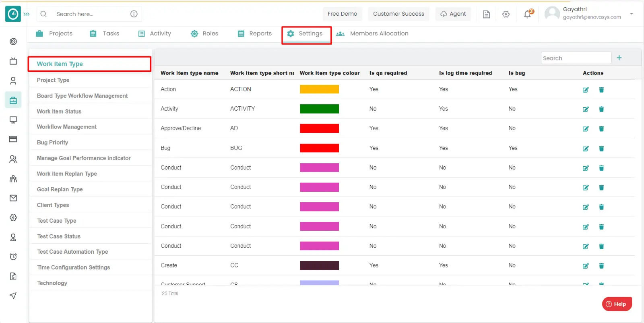Open the TV icon in left sidebar
This screenshot has height=323, width=644.
point(13,61)
